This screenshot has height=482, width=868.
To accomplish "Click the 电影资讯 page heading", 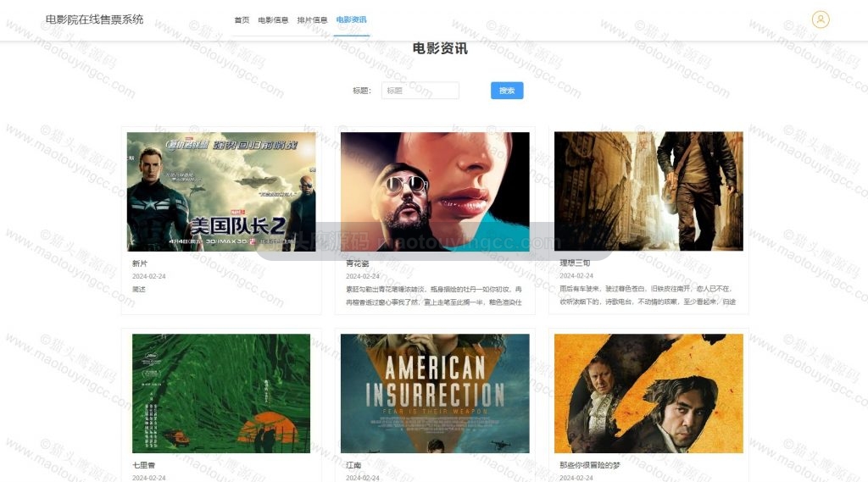I will pos(440,48).
